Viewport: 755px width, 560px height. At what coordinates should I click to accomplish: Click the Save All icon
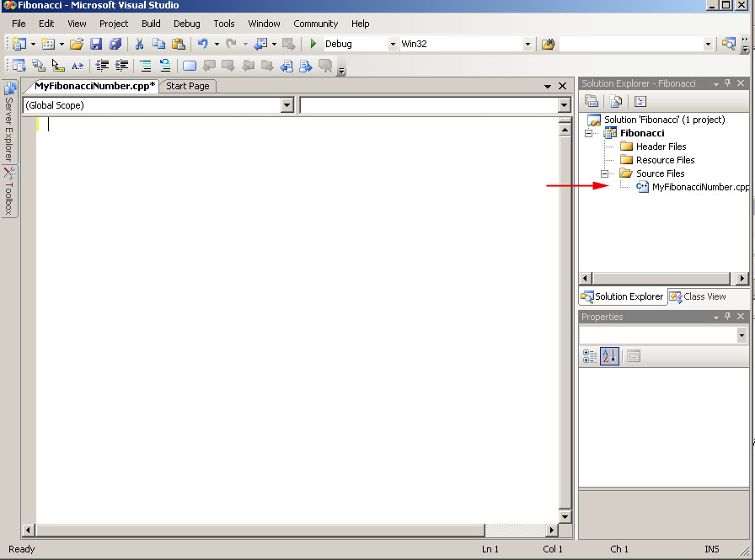coord(115,44)
